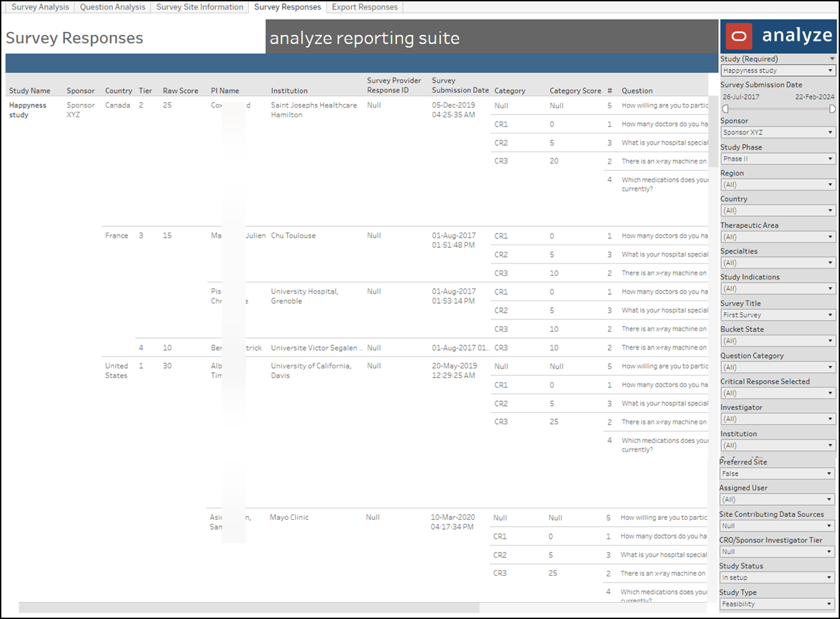Screen dimensions: 840x619
Task: Click the 10-Mar-2020 submission date cell
Action: 453,522
